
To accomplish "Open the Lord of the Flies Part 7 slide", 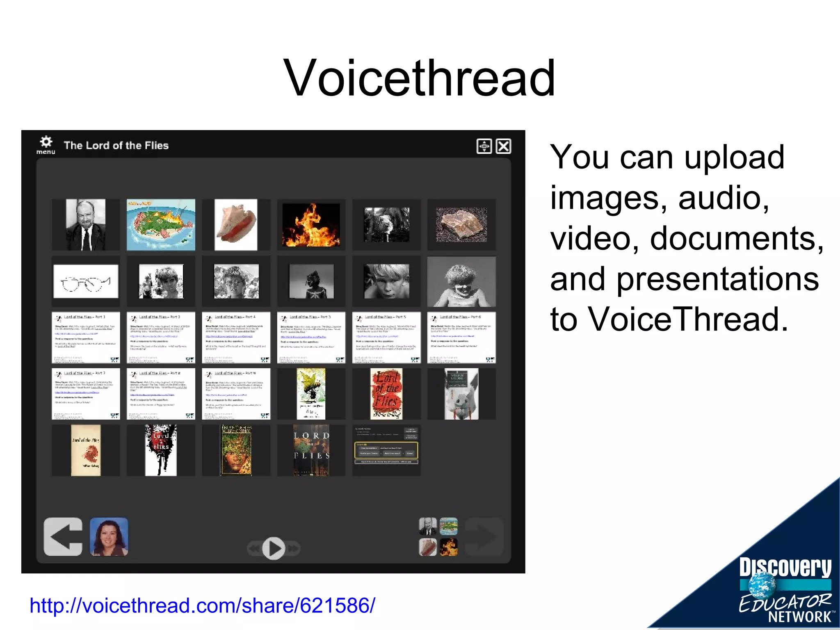I will 86,394.
